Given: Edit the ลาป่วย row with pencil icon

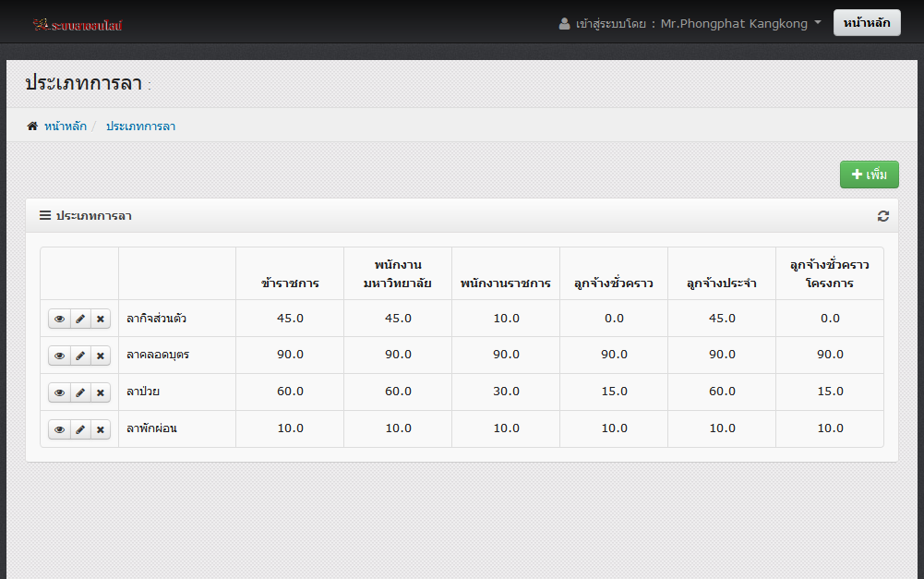Looking at the screenshot, I should (x=80, y=392).
